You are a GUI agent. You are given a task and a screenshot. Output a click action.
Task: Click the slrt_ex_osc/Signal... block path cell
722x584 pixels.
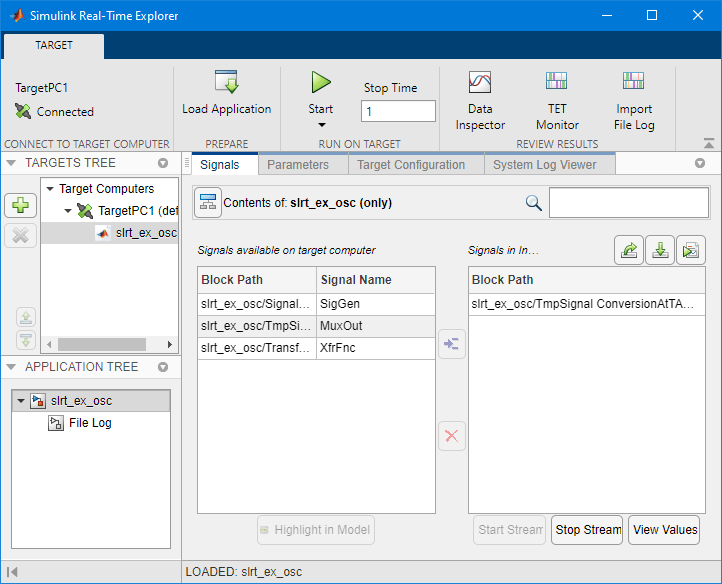tap(256, 304)
